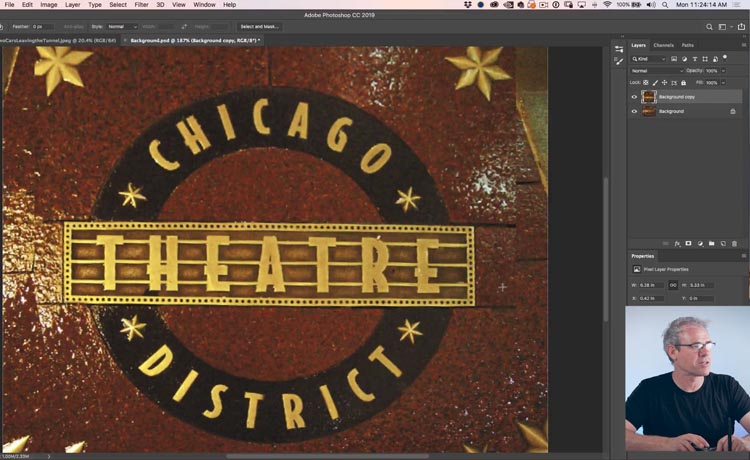Open the layer blend mode Normal dropdown
The image size is (750, 460).
655,71
